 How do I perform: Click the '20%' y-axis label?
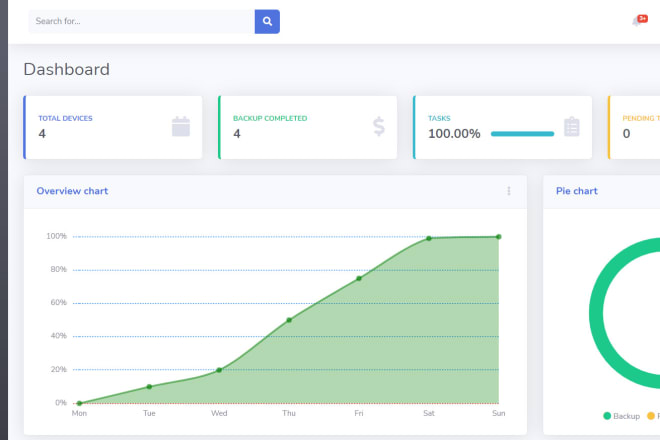[x=59, y=369]
